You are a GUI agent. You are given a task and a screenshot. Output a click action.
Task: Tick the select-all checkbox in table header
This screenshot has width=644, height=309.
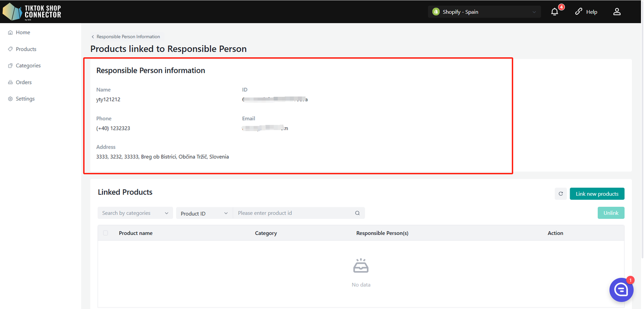point(105,233)
